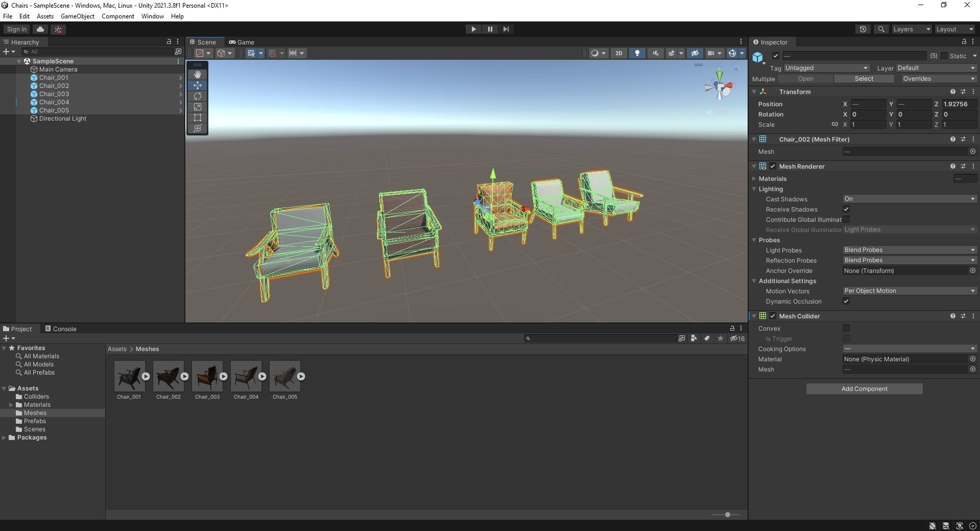980x531 pixels.
Task: Toggle scene audio mute
Action: click(x=655, y=53)
